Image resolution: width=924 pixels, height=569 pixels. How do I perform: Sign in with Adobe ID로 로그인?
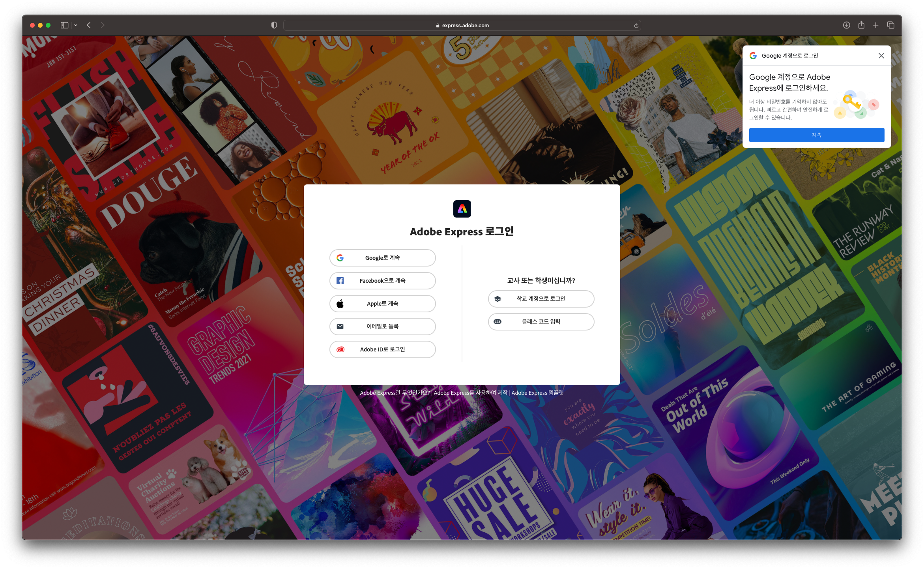tap(382, 349)
